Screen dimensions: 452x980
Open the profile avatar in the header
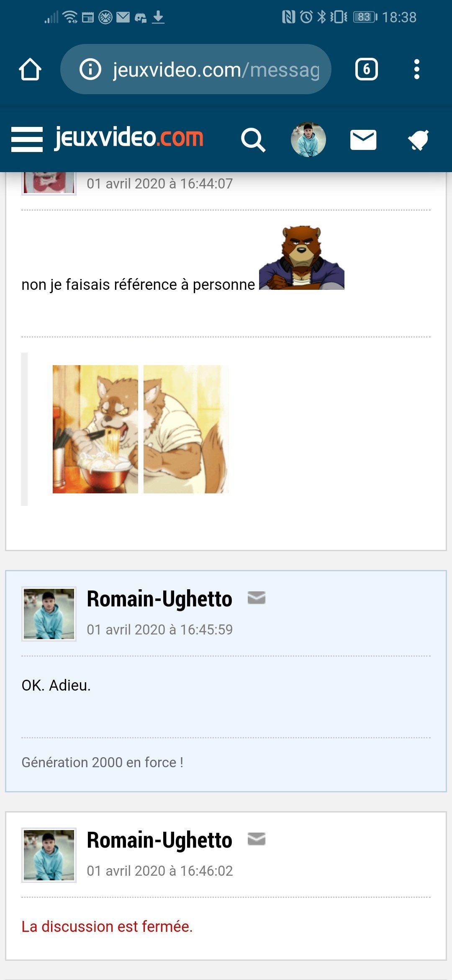(308, 140)
